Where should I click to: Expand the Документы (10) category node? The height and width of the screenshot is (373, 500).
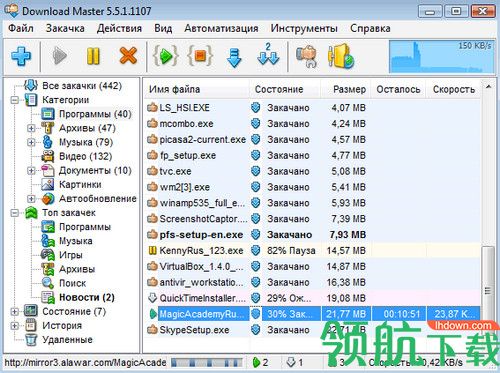pos(31,170)
